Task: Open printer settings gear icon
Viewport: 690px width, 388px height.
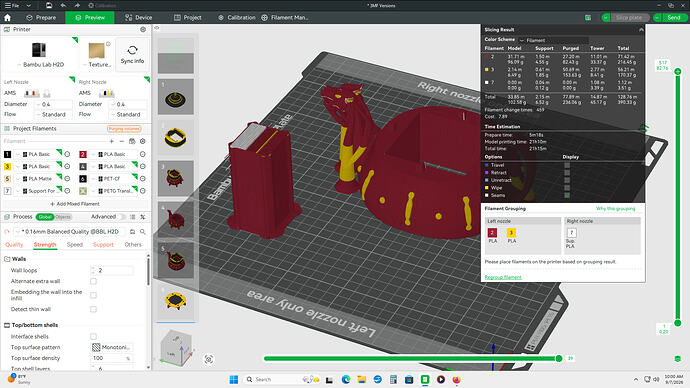Action: point(143,29)
